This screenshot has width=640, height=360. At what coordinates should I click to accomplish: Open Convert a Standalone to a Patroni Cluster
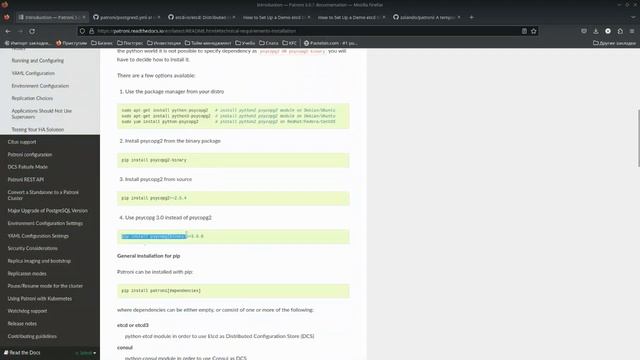tap(43, 195)
